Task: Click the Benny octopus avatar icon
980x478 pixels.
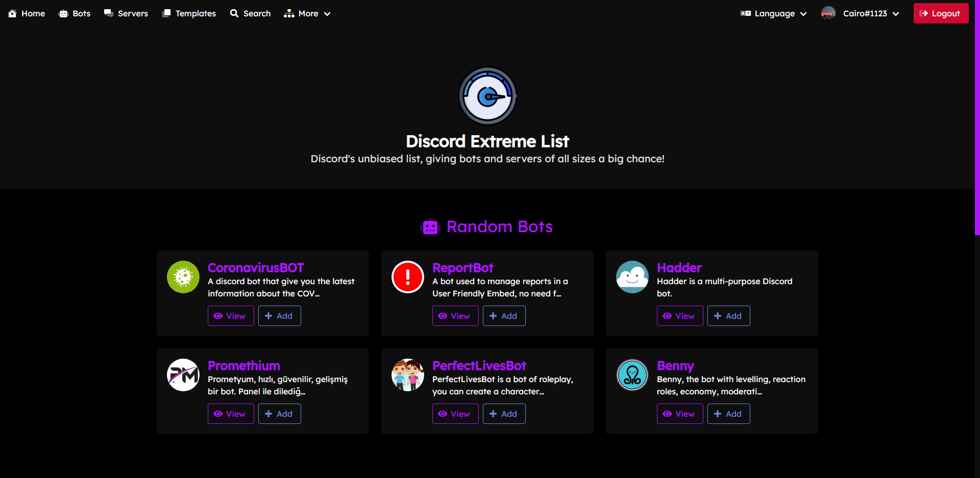Action: point(632,375)
